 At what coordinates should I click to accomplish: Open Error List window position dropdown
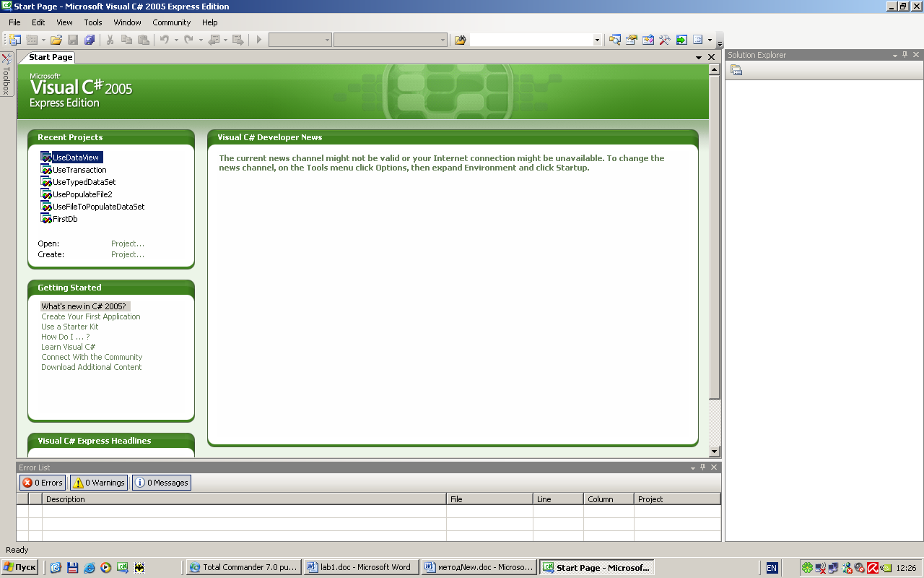click(x=693, y=468)
